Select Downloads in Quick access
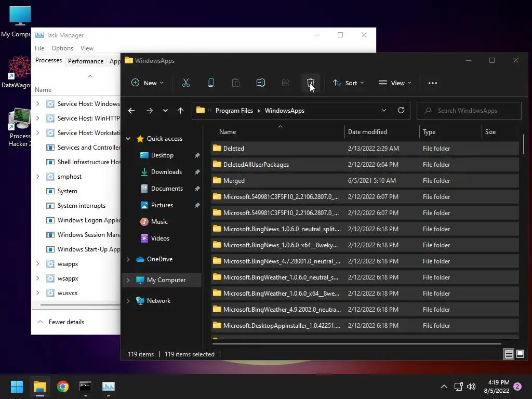The image size is (532, 399). point(166,171)
